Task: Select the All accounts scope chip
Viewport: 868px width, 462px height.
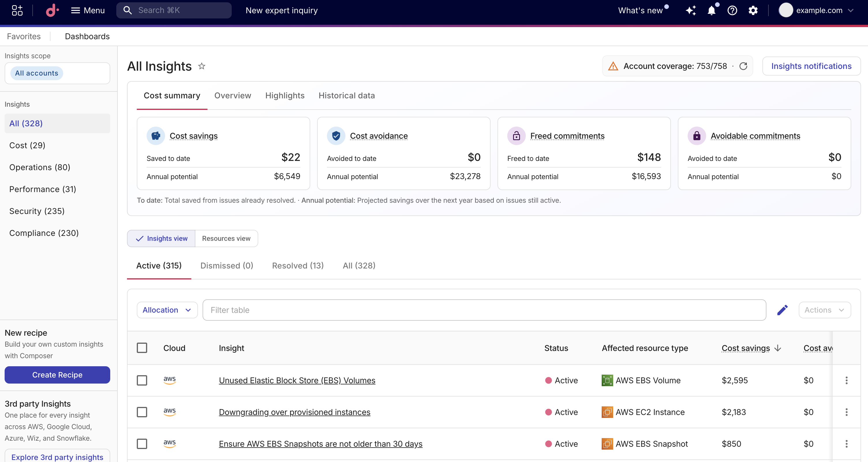Action: pos(36,73)
